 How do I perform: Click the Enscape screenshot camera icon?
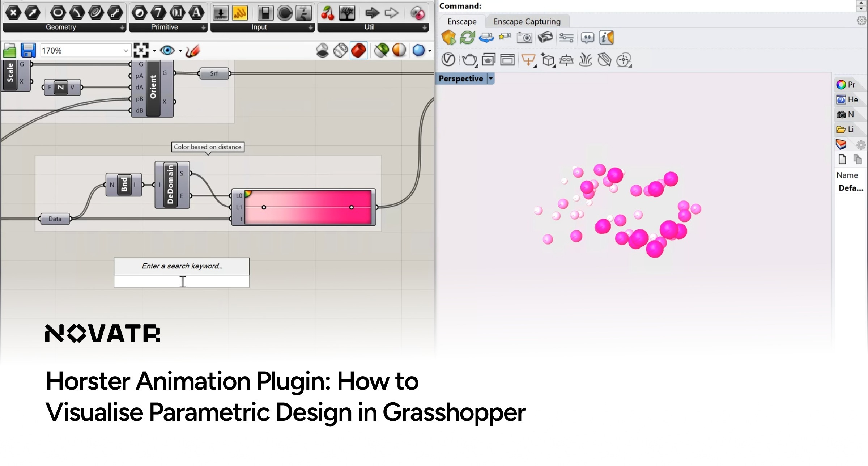(524, 38)
